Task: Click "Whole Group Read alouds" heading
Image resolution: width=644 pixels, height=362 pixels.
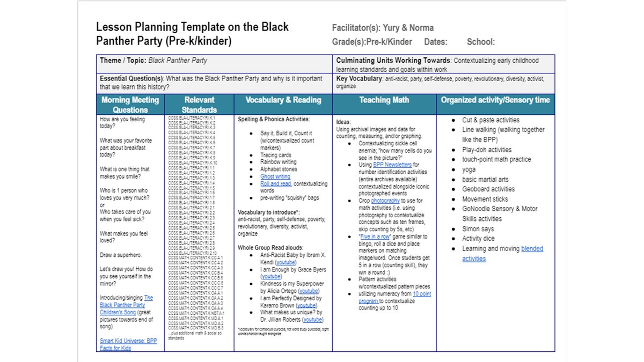Action: pyautogui.click(x=270, y=248)
